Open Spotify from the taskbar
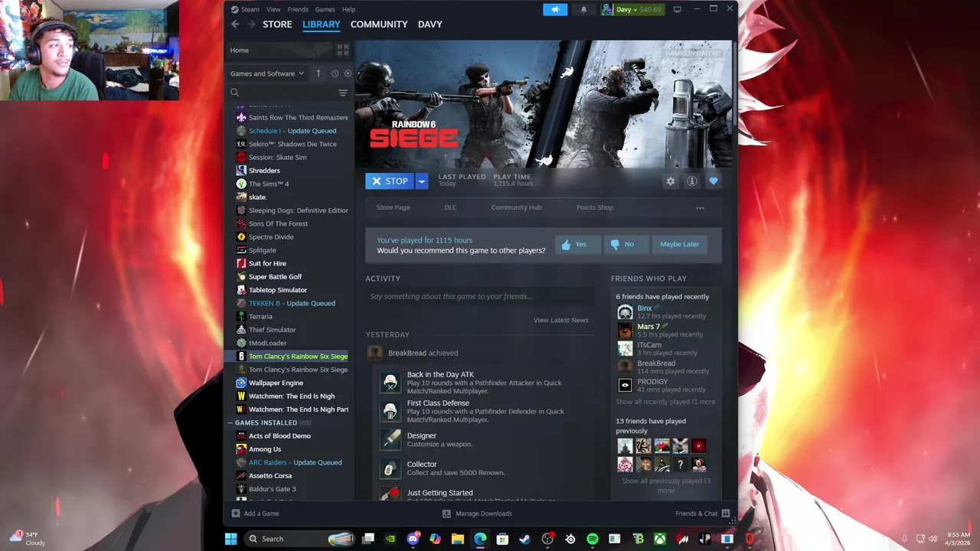 tap(593, 539)
